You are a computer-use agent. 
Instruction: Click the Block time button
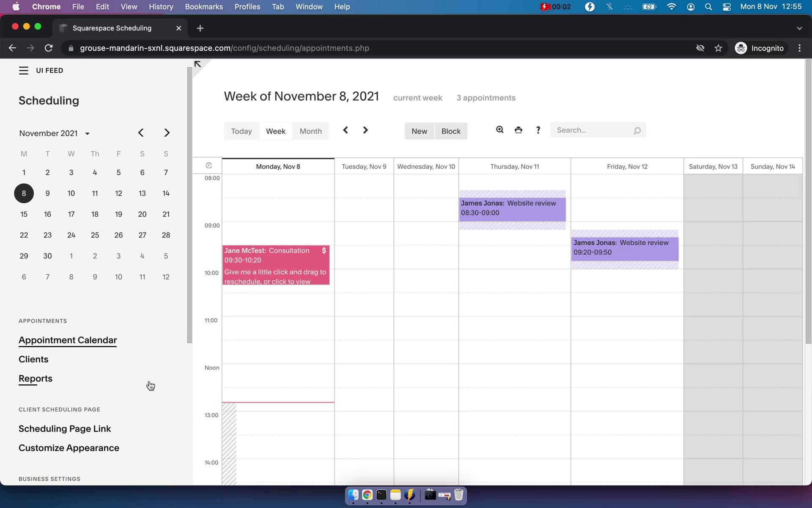450,130
